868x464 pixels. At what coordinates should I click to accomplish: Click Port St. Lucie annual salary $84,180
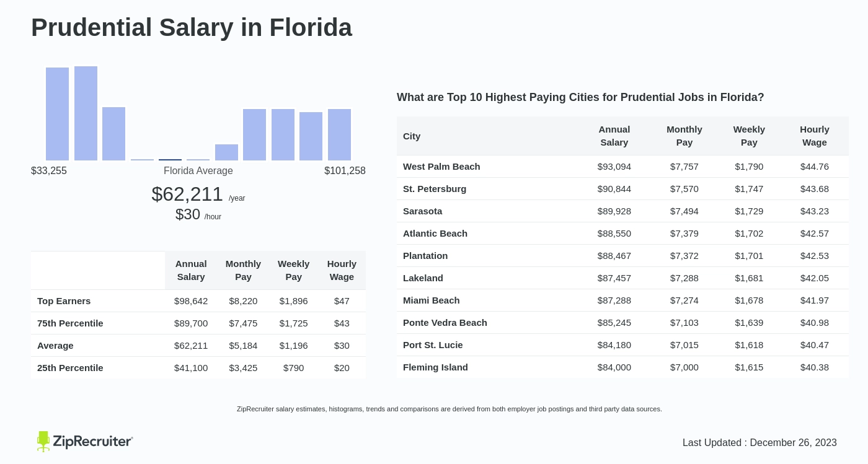click(x=614, y=345)
